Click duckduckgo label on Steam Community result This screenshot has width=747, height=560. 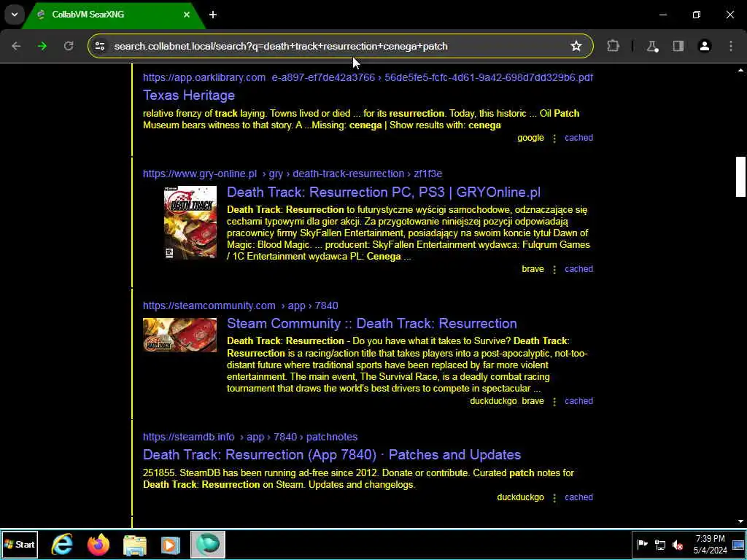[493, 401]
